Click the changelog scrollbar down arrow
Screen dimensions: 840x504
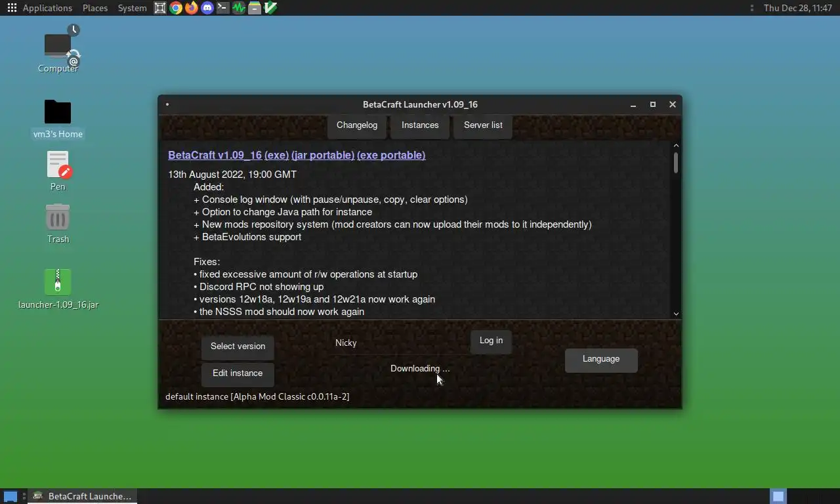[676, 314]
